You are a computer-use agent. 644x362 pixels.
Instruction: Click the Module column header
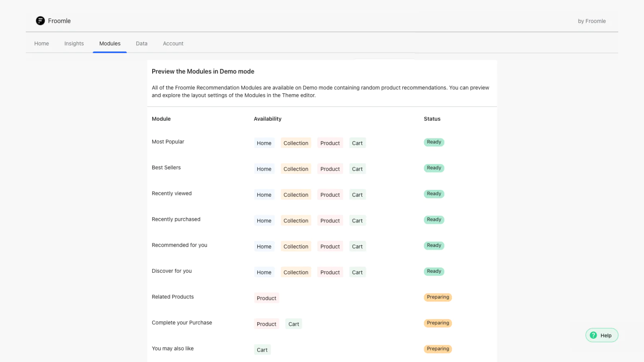coord(161,119)
